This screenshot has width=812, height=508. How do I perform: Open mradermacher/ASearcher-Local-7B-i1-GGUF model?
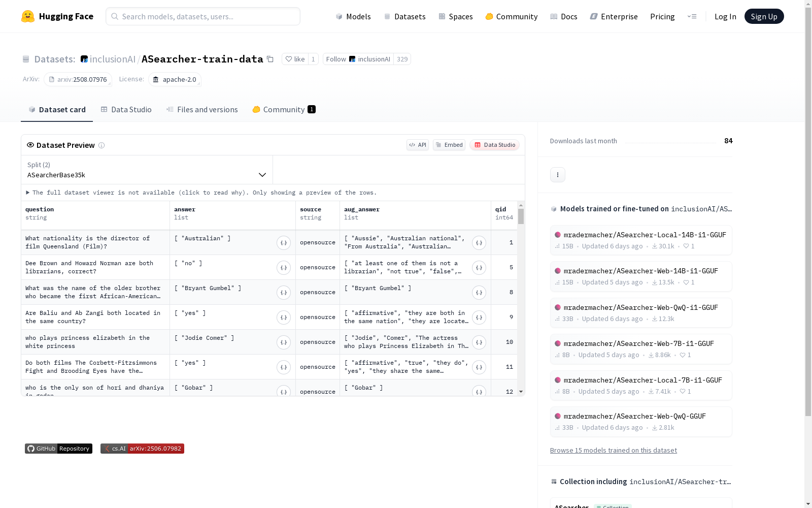tap(641, 386)
